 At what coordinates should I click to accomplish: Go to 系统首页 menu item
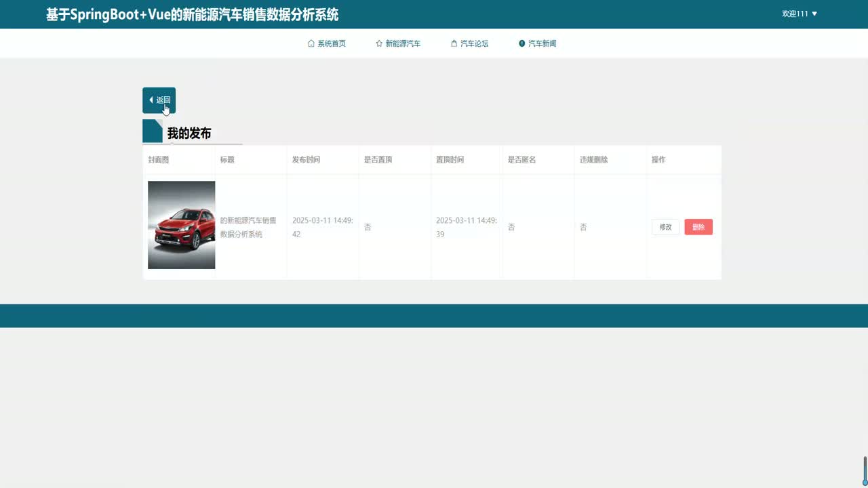(x=327, y=43)
